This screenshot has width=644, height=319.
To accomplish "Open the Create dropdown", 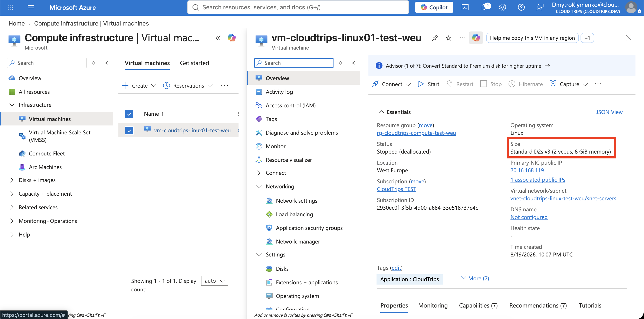I will click(x=139, y=86).
